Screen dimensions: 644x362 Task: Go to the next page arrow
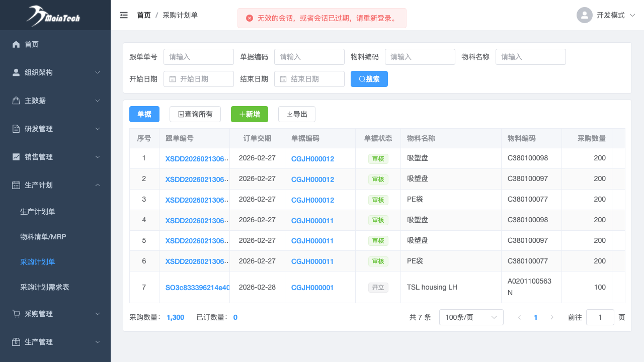point(552,317)
